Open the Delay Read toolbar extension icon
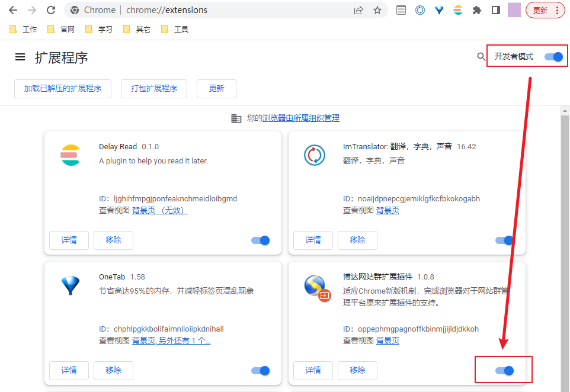This screenshot has width=570, height=392. 457,10
